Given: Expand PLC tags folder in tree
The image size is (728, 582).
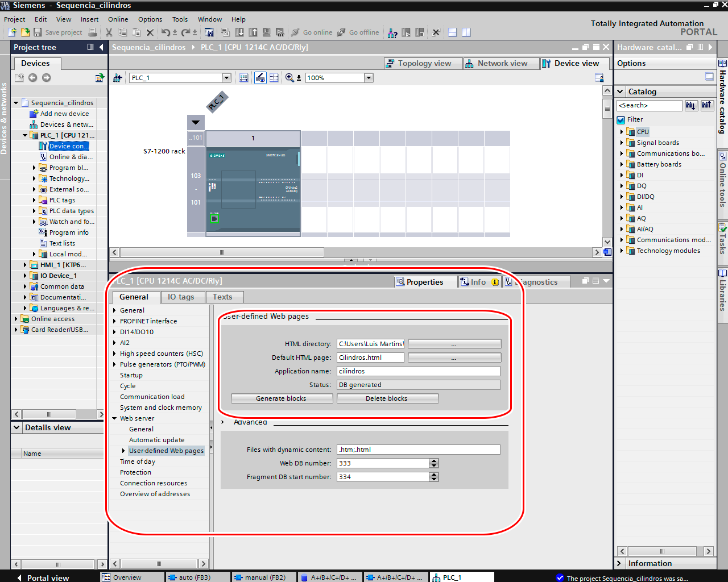Looking at the screenshot, I should [x=34, y=200].
